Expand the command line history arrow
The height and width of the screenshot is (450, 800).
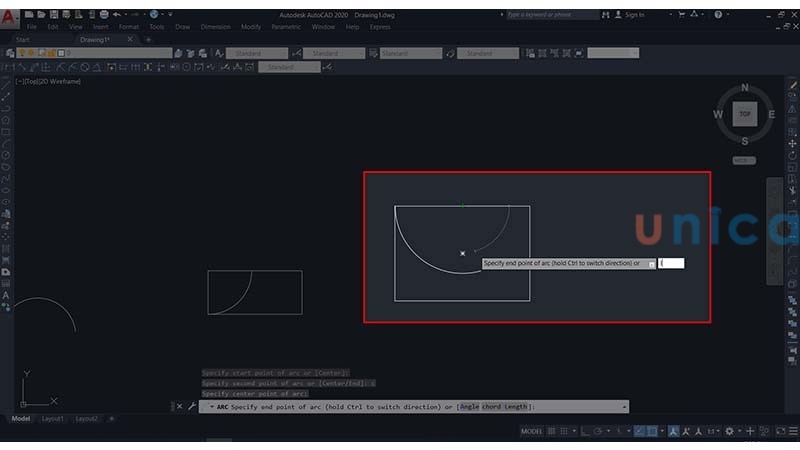point(624,407)
